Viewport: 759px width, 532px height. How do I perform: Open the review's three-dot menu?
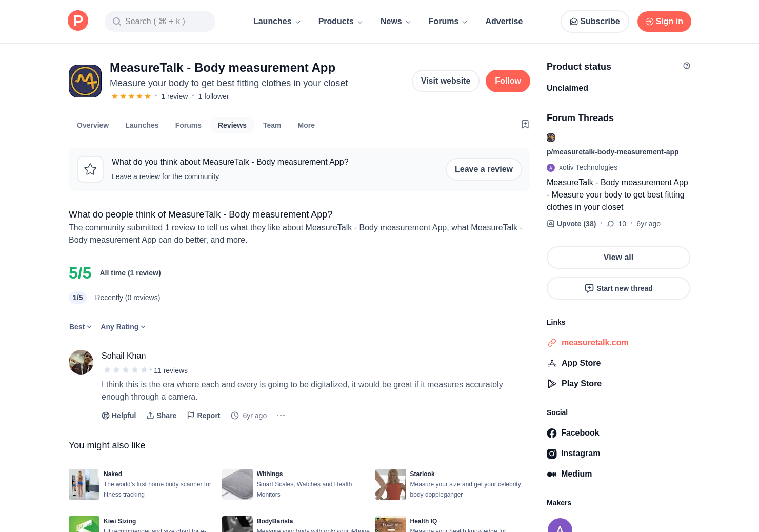click(281, 416)
